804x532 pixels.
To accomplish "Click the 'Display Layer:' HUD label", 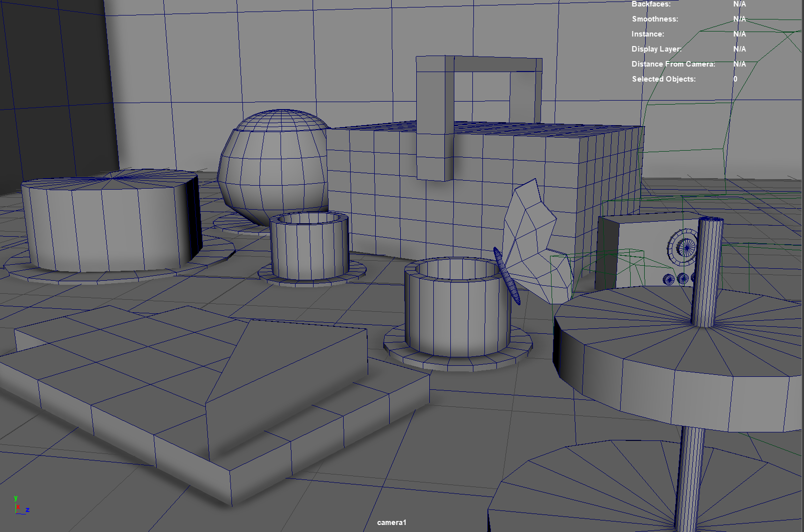I will (656, 49).
